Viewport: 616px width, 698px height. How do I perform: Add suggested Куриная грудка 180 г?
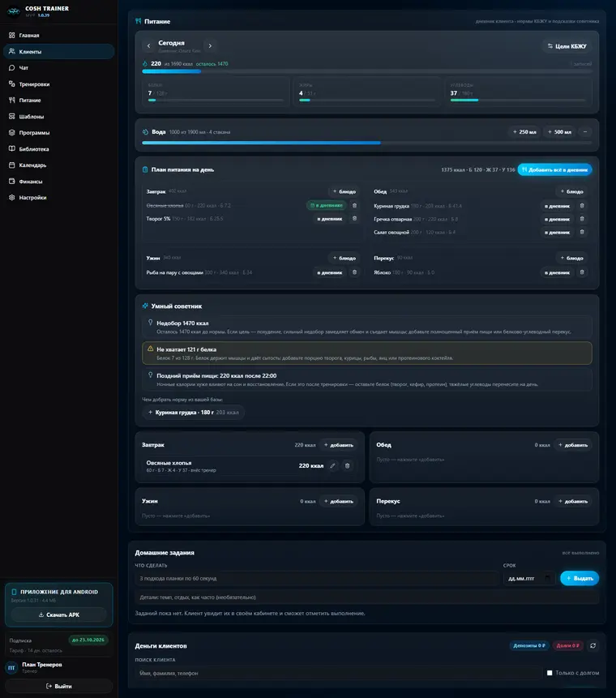pos(193,413)
